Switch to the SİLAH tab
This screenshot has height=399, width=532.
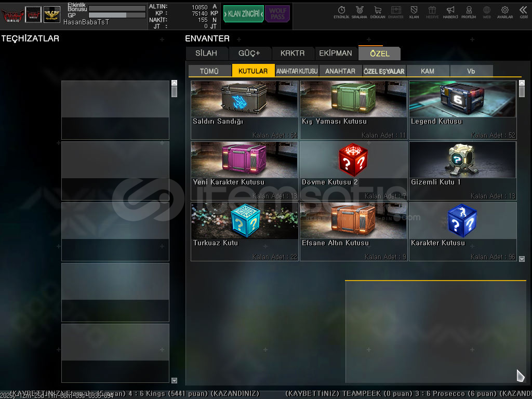[207, 54]
